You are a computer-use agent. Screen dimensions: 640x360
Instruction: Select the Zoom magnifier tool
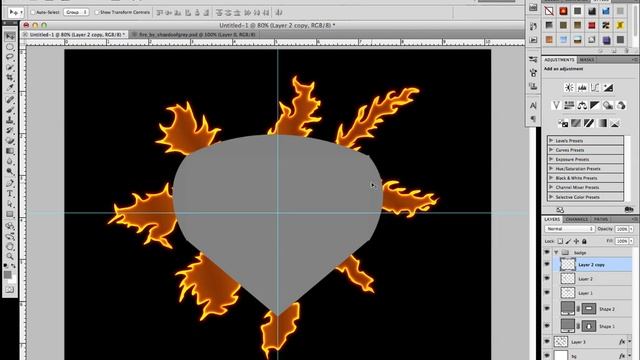[x=10, y=257]
